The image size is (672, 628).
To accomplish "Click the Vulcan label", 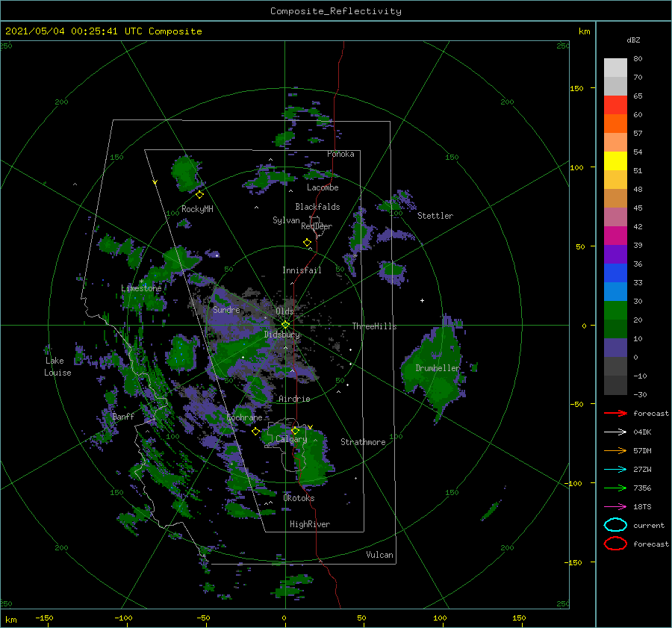I will [379, 555].
